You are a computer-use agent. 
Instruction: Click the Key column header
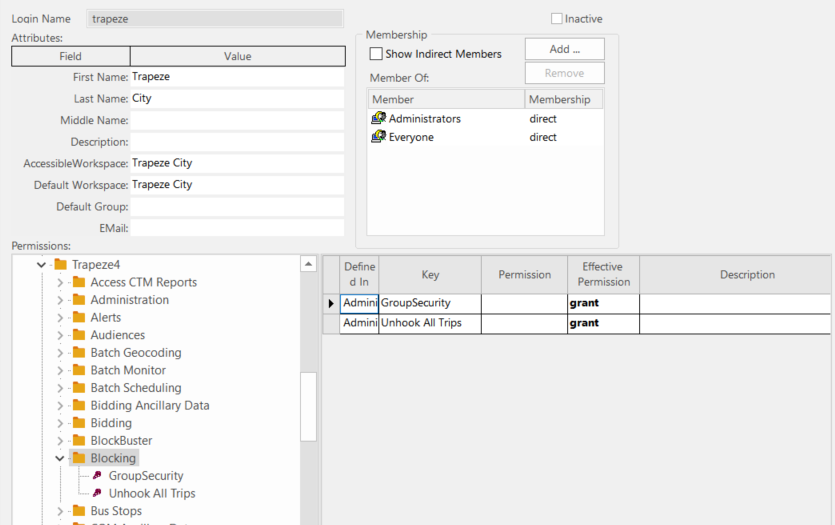(x=430, y=274)
